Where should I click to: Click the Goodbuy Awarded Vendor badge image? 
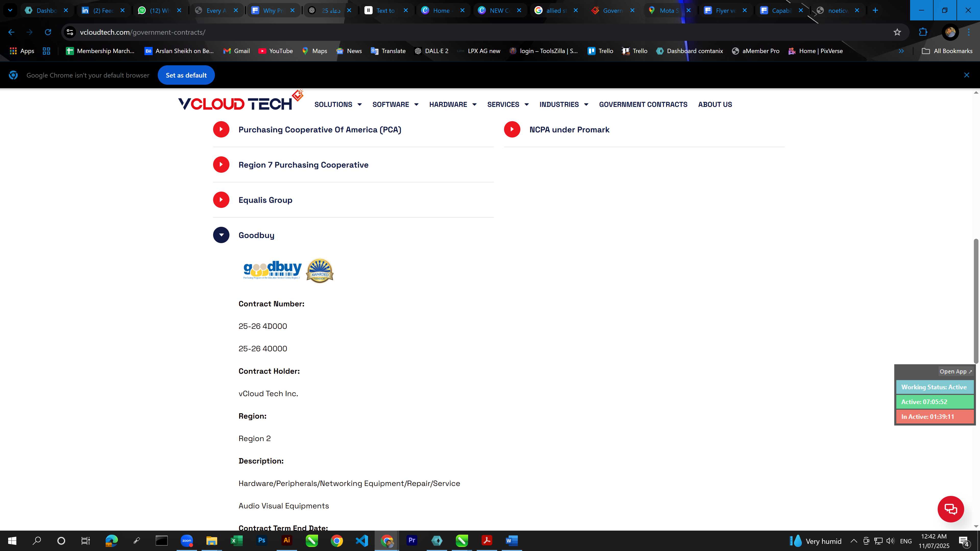click(x=320, y=271)
